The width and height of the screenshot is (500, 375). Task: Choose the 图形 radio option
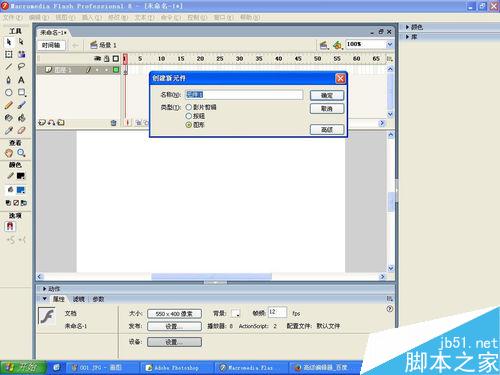point(189,125)
